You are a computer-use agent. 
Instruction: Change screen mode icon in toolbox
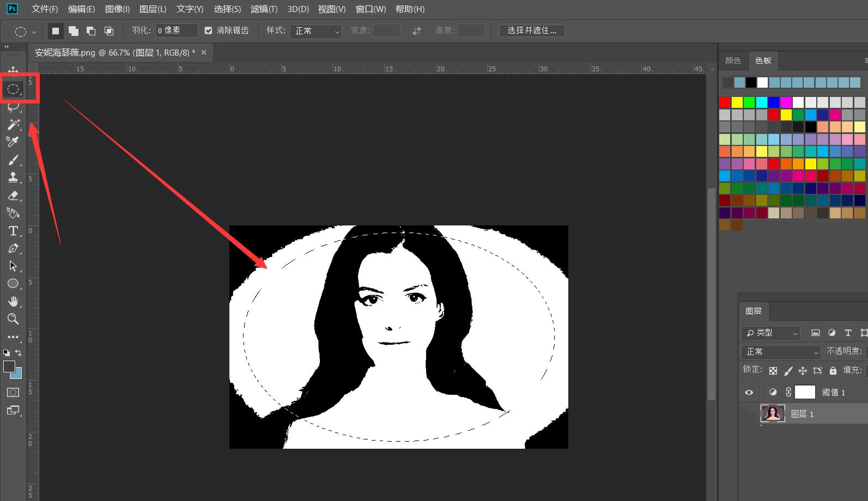[13, 410]
